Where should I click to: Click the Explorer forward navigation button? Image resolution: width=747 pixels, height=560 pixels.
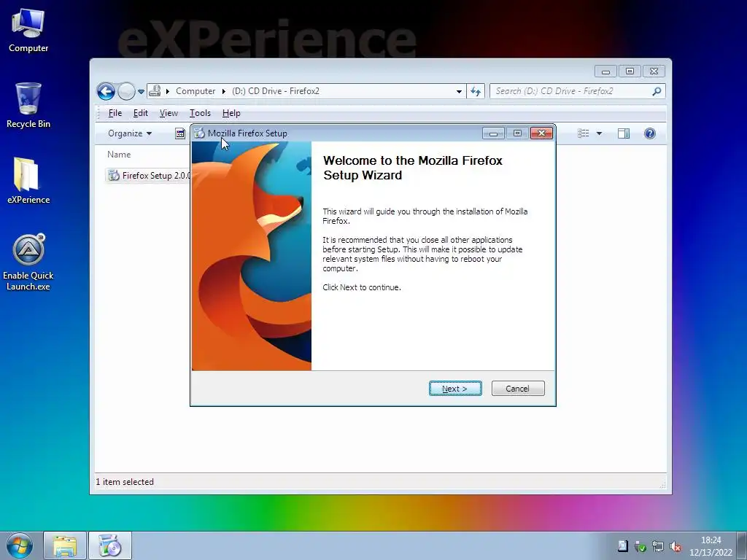(x=126, y=91)
